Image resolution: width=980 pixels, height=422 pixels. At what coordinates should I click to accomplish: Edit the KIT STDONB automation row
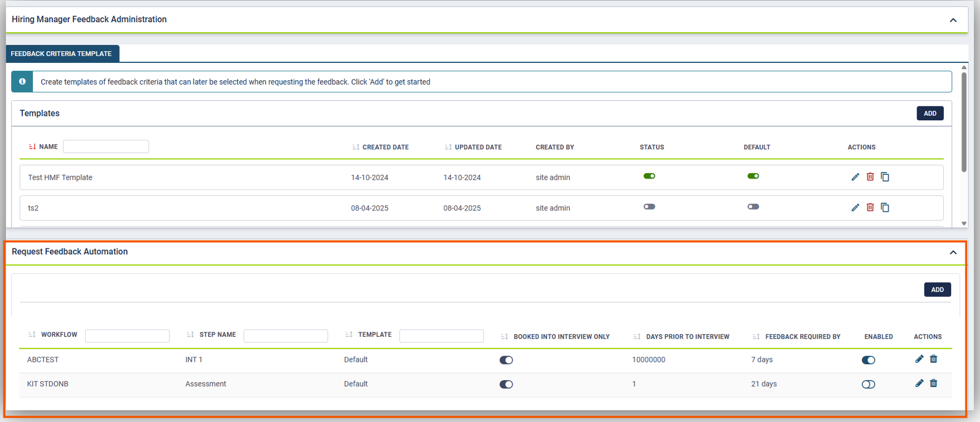pos(919,383)
